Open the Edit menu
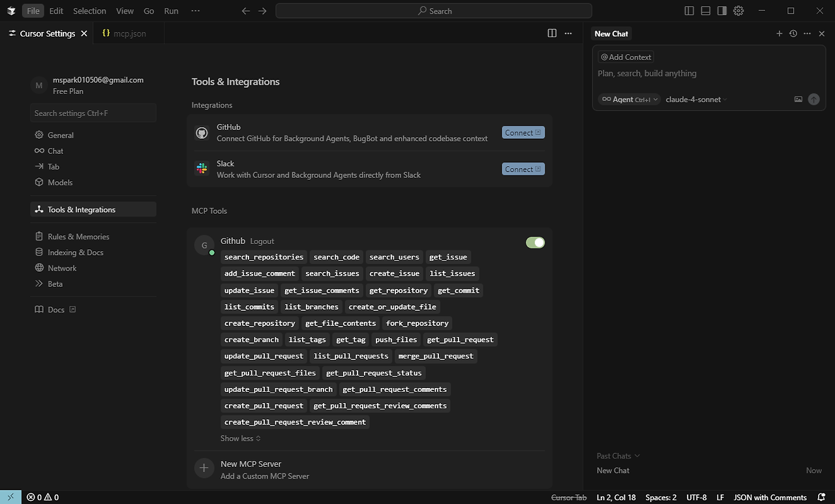This screenshot has width=835, height=504. pos(56,11)
